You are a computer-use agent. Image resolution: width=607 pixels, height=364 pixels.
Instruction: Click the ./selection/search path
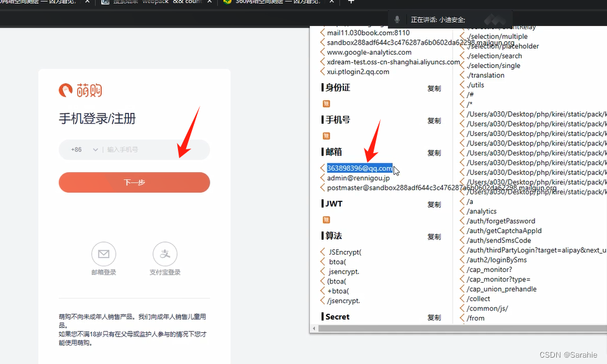tap(494, 56)
